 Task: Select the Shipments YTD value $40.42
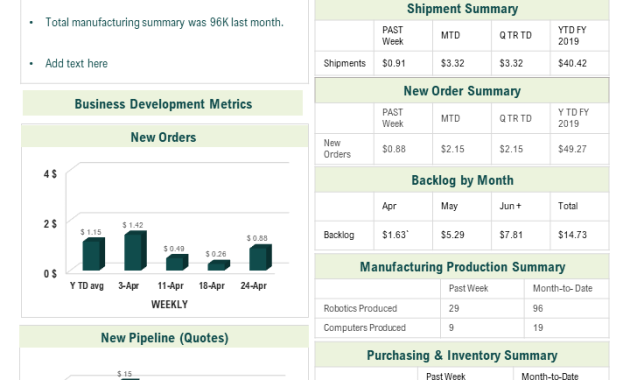[x=573, y=63]
